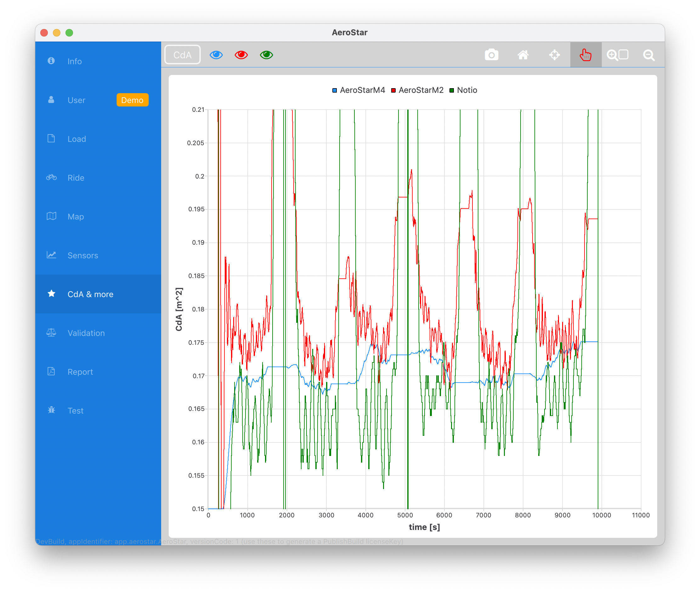Click the AeroStarM2 legend entry

(421, 90)
